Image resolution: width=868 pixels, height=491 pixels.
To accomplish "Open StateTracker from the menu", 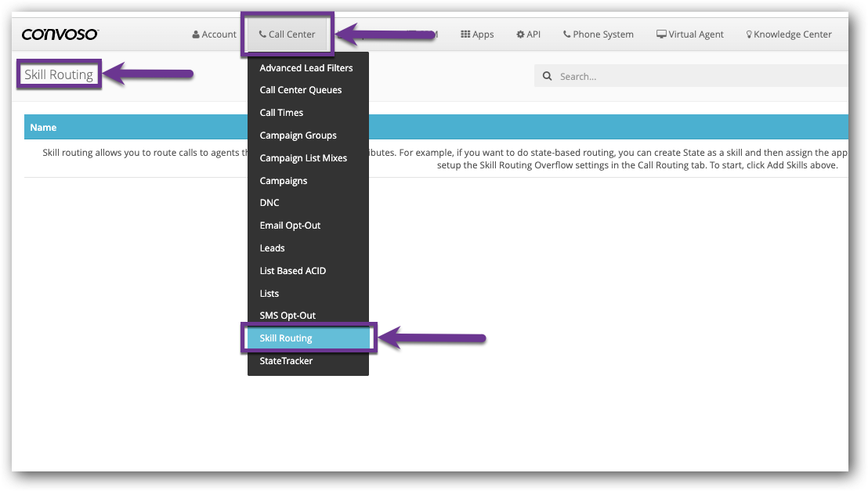I will 286,361.
